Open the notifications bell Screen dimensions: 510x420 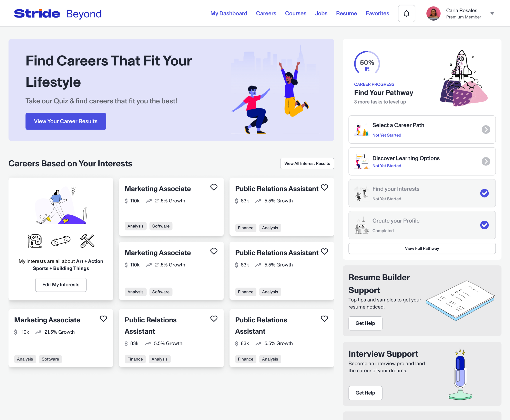pos(406,13)
